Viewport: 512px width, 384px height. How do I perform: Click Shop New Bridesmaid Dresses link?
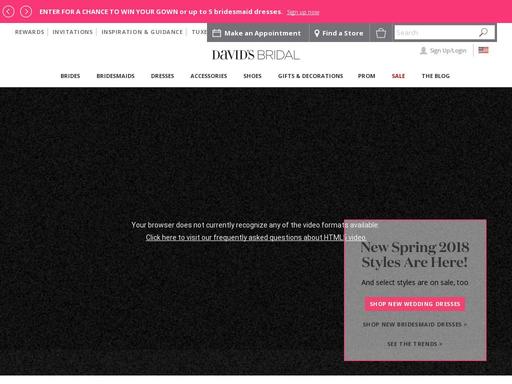coord(415,324)
